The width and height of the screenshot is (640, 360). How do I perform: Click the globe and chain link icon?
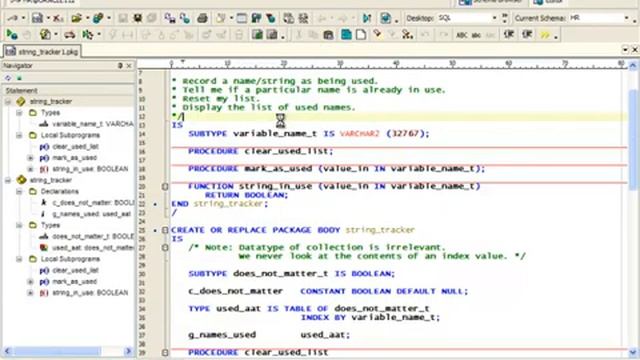[98, 18]
